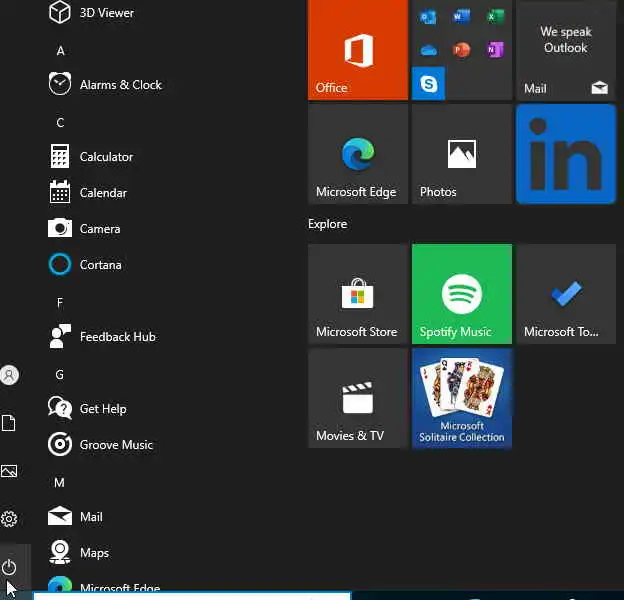Open Mail from the app list
The image size is (624, 600).
click(76, 517)
